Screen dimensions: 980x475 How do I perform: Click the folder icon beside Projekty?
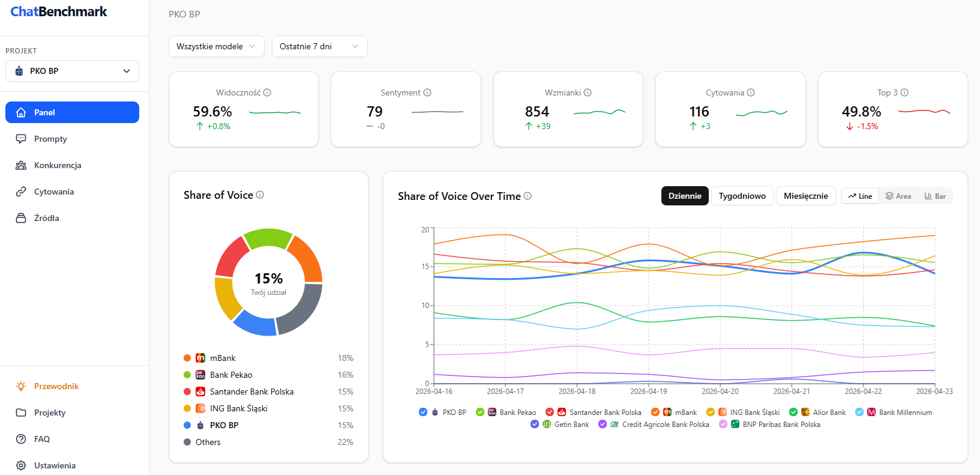[x=21, y=413]
